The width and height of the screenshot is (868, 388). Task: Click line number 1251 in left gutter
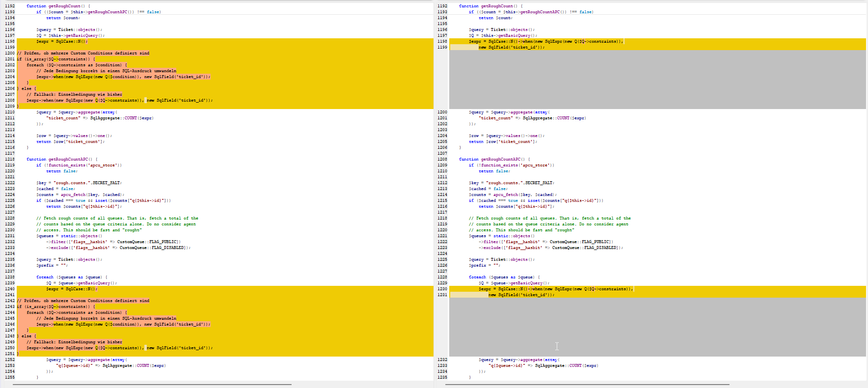coord(10,354)
